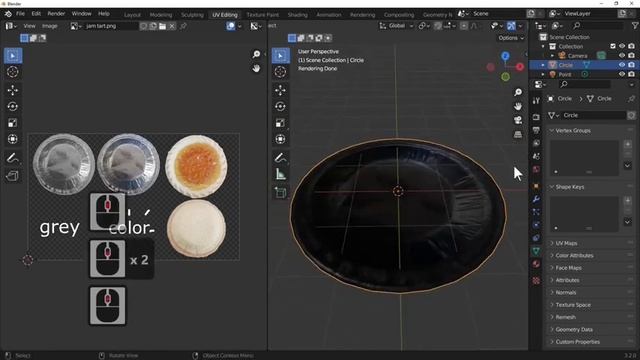Click the jam tart.png image name field
Screen dimensions: 640x360
click(x=111, y=26)
